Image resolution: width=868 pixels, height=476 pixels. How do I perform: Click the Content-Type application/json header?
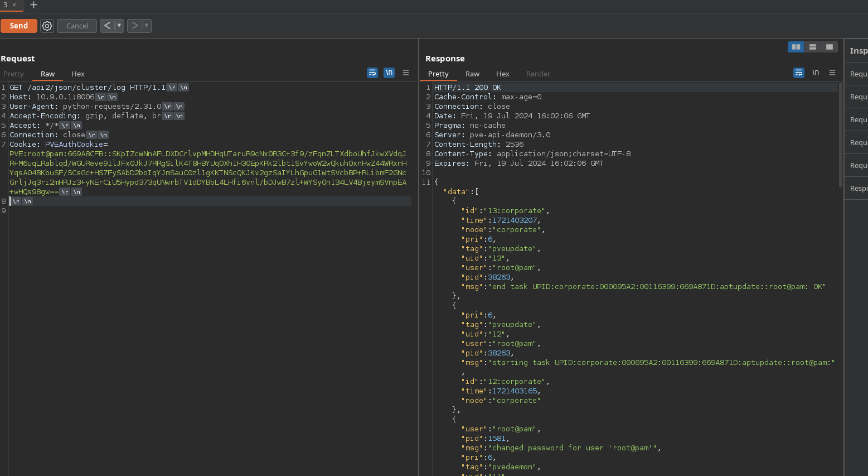pos(532,153)
